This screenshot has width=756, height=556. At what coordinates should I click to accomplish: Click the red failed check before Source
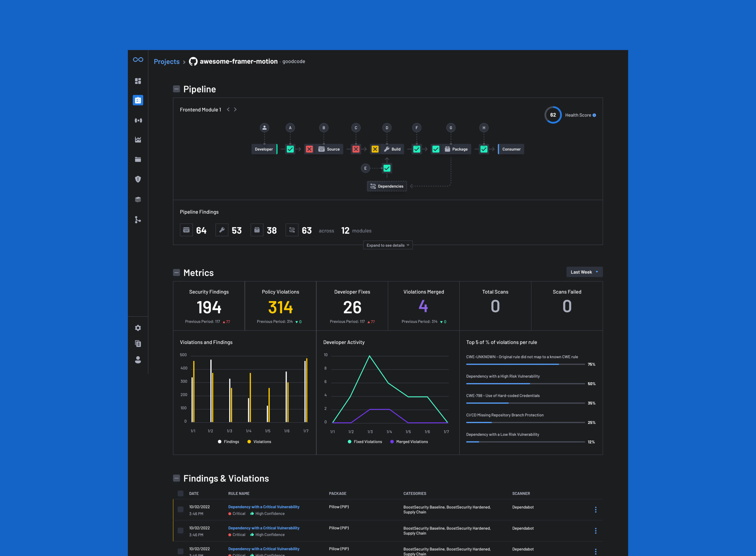[x=309, y=149]
